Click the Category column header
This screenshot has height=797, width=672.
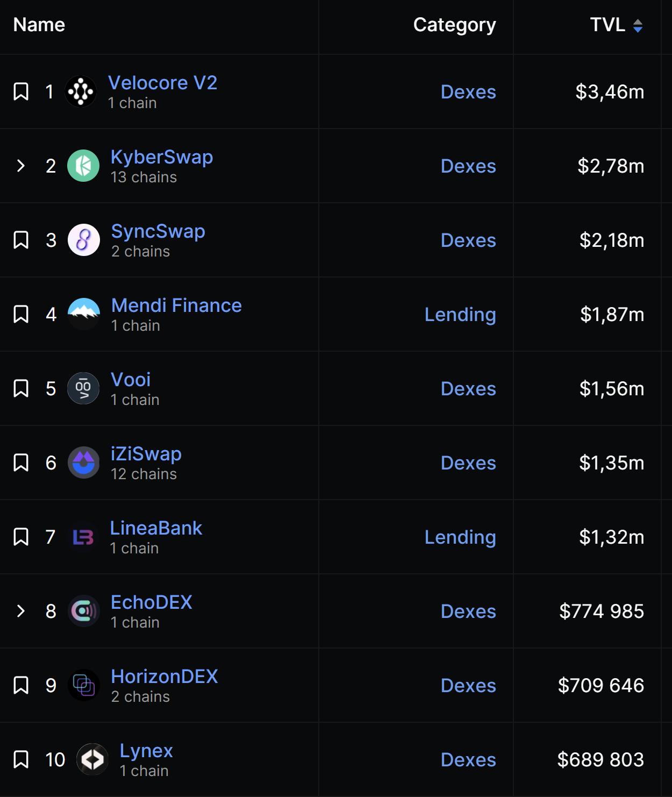(x=454, y=25)
